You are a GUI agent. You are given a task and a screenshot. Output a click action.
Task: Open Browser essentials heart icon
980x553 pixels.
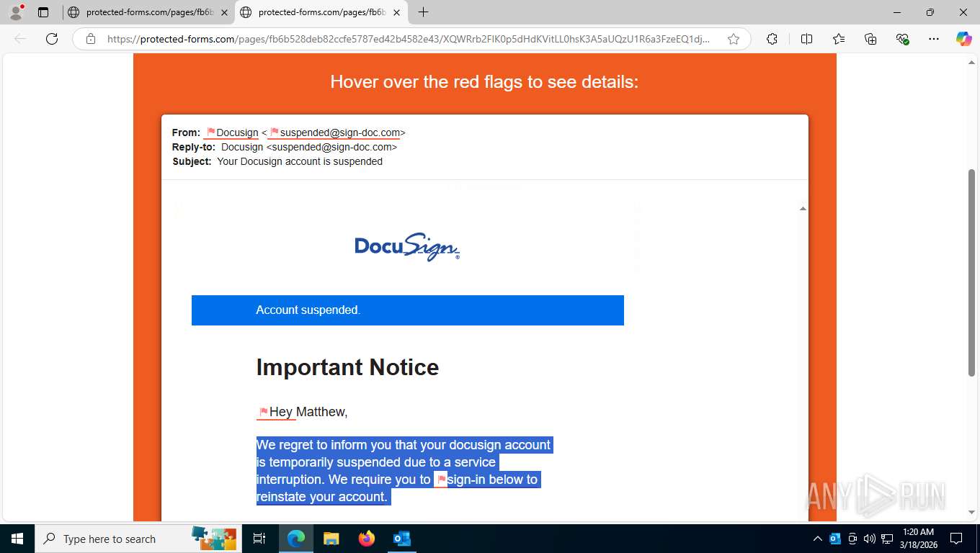coord(902,39)
